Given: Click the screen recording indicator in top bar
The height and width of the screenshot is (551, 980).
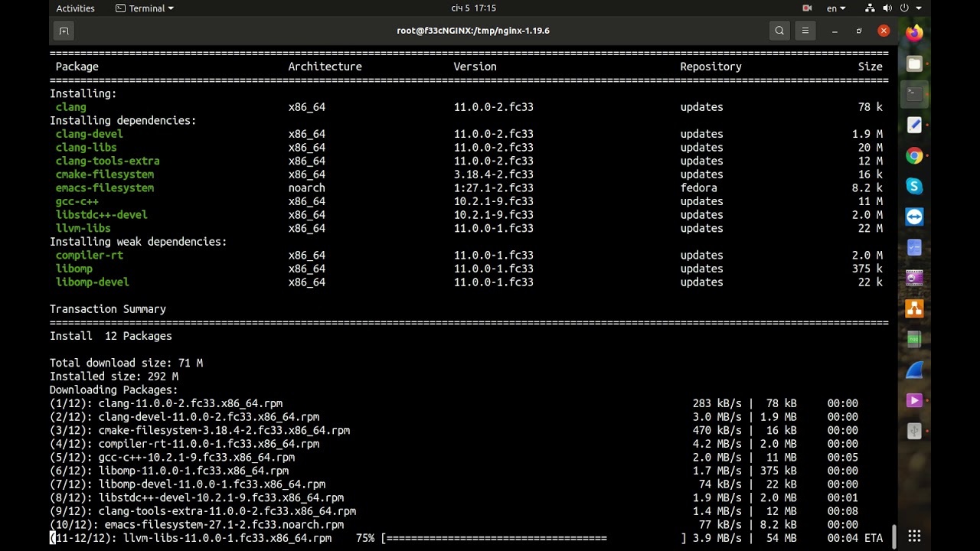Looking at the screenshot, I should tap(807, 8).
